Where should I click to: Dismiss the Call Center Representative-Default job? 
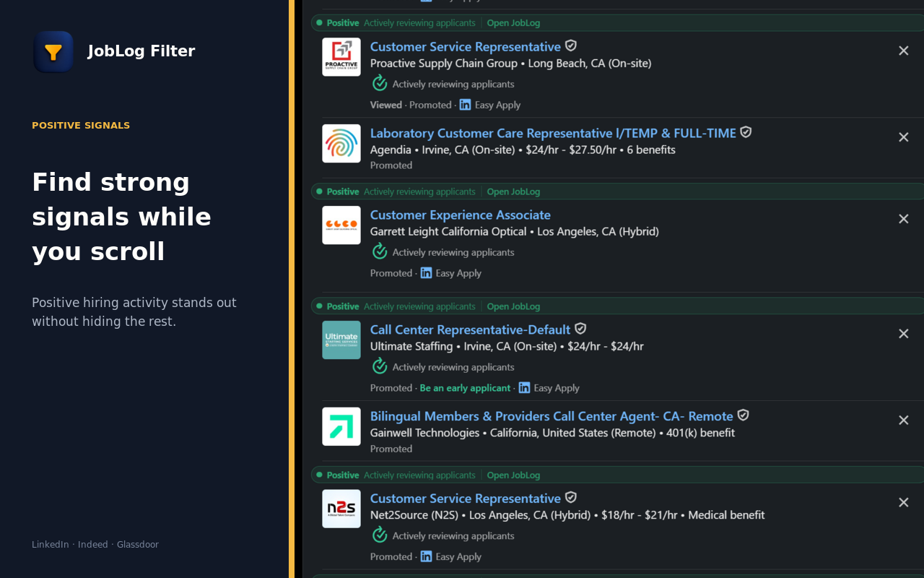coord(903,334)
